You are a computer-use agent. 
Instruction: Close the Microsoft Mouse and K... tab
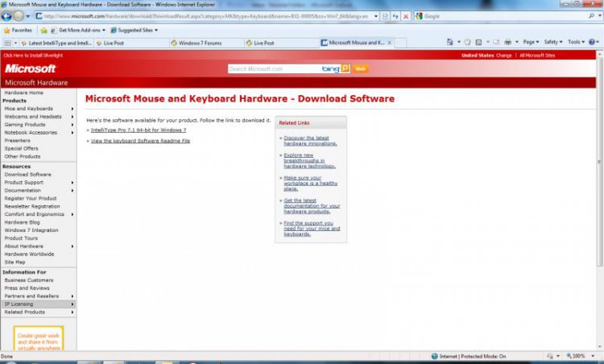tap(390, 43)
